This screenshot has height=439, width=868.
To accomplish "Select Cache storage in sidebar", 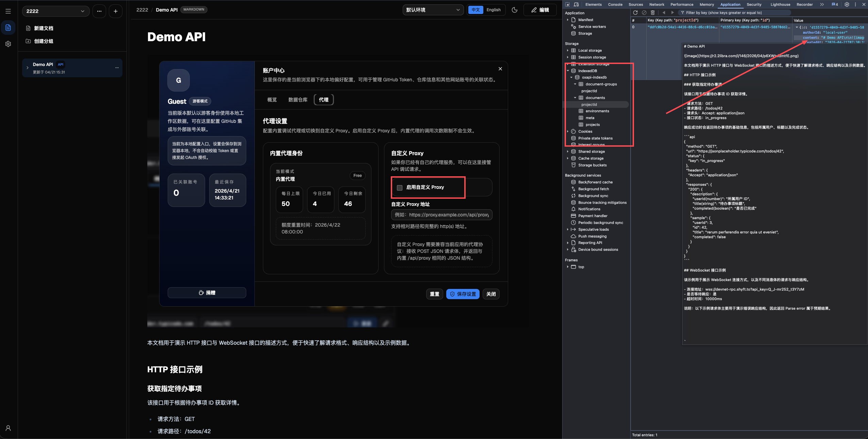I will [591, 158].
